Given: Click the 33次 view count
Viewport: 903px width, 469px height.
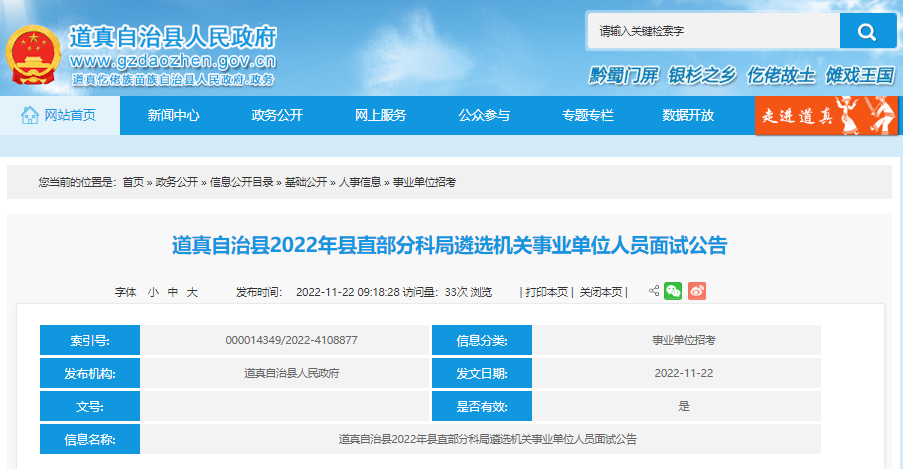Looking at the screenshot, I should tap(456, 292).
